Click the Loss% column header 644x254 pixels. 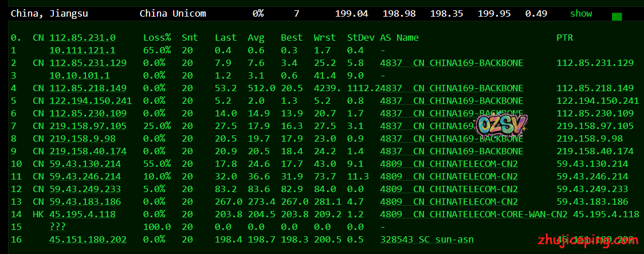pyautogui.click(x=157, y=38)
